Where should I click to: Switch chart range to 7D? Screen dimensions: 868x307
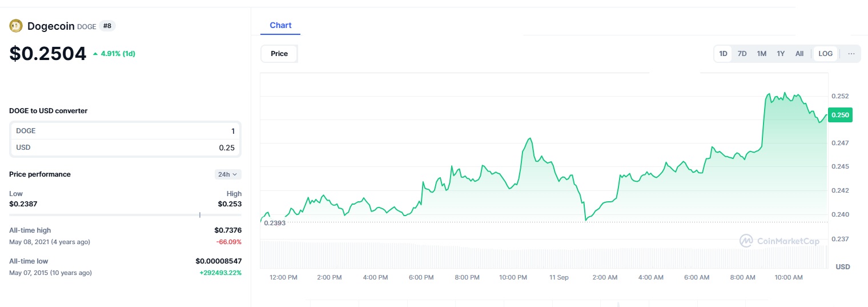click(742, 54)
